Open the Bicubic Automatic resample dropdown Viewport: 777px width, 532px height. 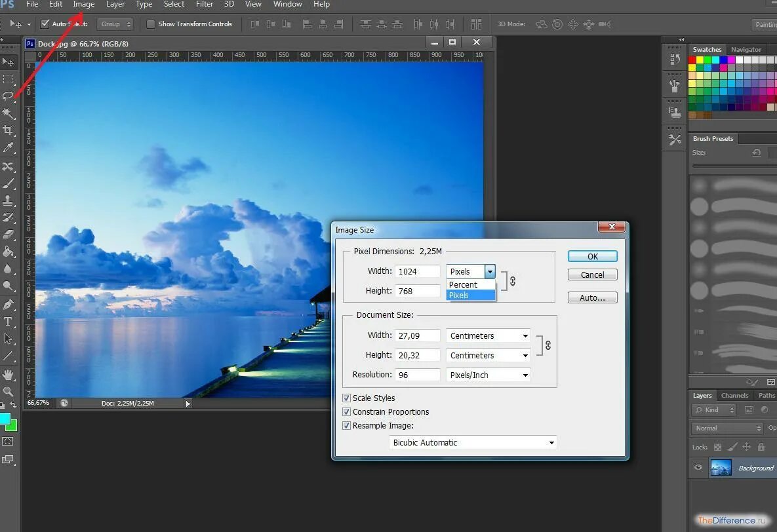(x=473, y=442)
